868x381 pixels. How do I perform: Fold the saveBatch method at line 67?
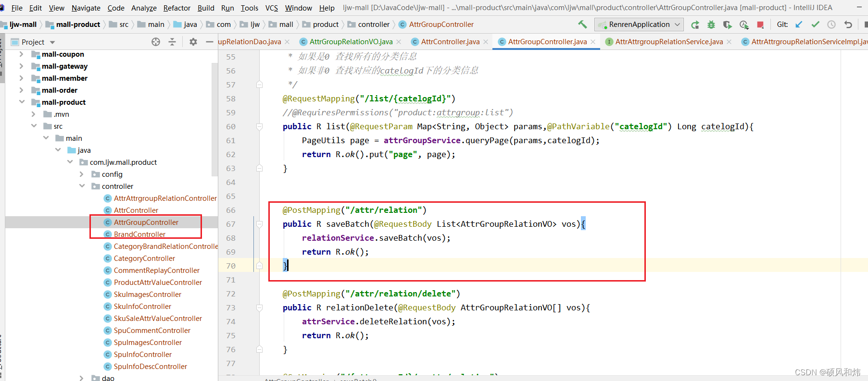point(259,224)
